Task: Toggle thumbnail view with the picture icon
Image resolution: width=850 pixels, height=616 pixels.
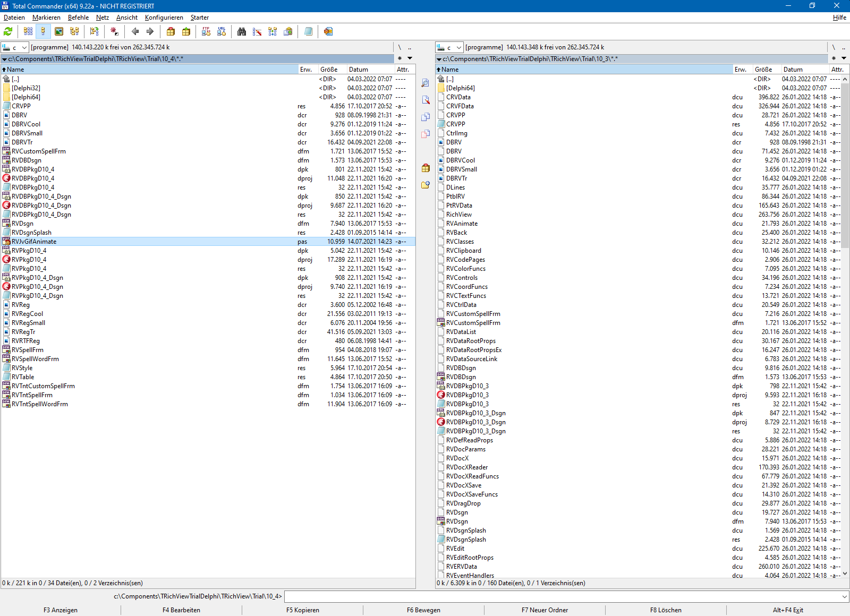Action: (x=59, y=32)
